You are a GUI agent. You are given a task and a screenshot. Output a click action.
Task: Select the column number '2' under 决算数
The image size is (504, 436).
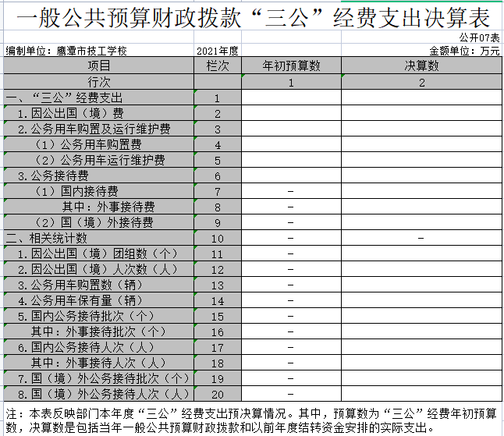click(x=421, y=82)
